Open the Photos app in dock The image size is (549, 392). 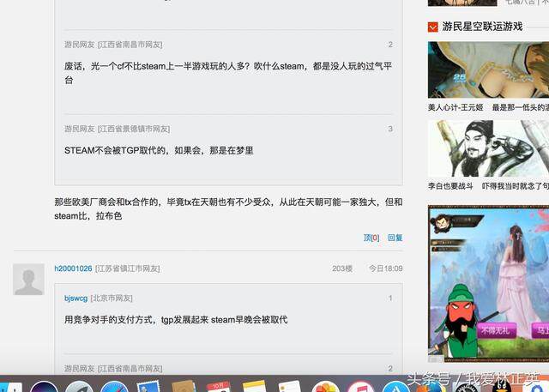pyautogui.click(x=325, y=386)
